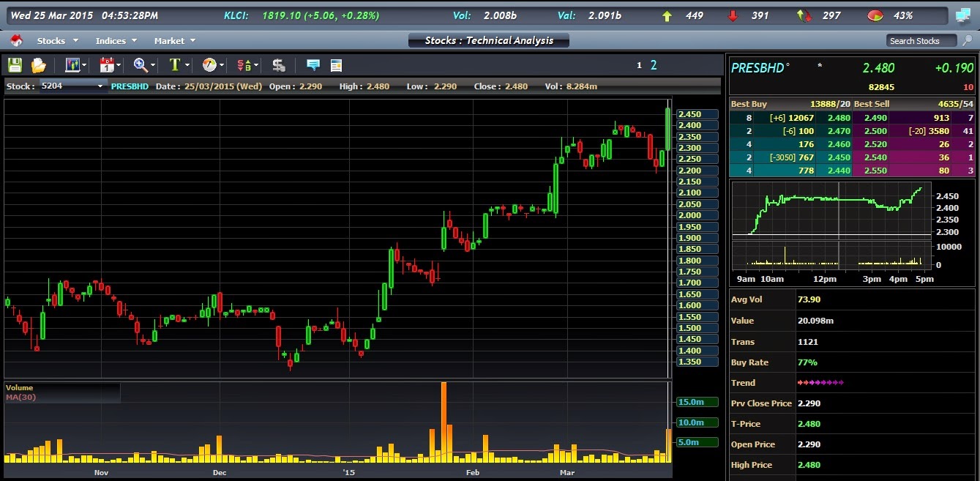This screenshot has height=481, width=980.
Task: Expand the calendar period dropdown arrow
Action: [119, 66]
